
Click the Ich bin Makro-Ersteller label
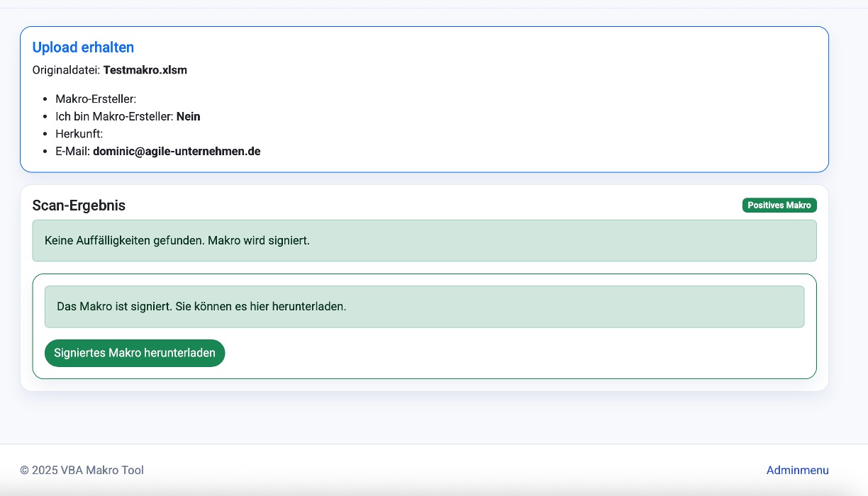click(114, 116)
